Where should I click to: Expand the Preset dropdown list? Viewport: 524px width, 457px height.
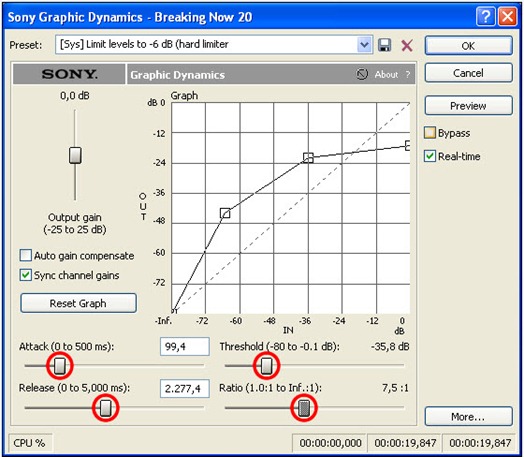point(364,44)
